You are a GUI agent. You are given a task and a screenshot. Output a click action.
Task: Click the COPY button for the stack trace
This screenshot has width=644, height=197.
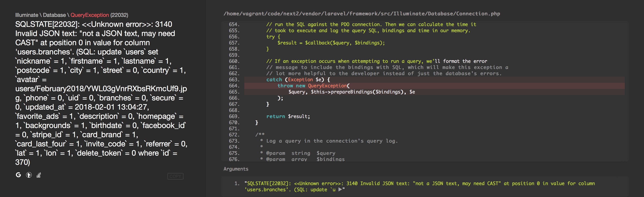tap(176, 176)
